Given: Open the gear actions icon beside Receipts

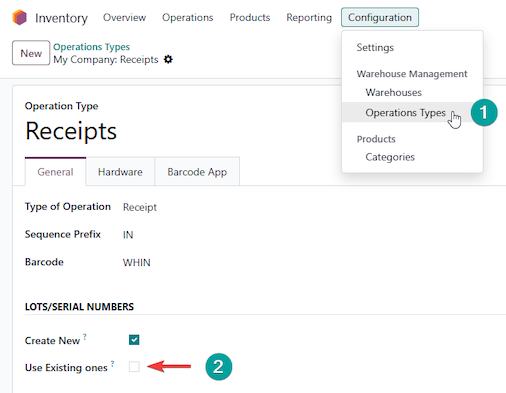Looking at the screenshot, I should (x=168, y=60).
